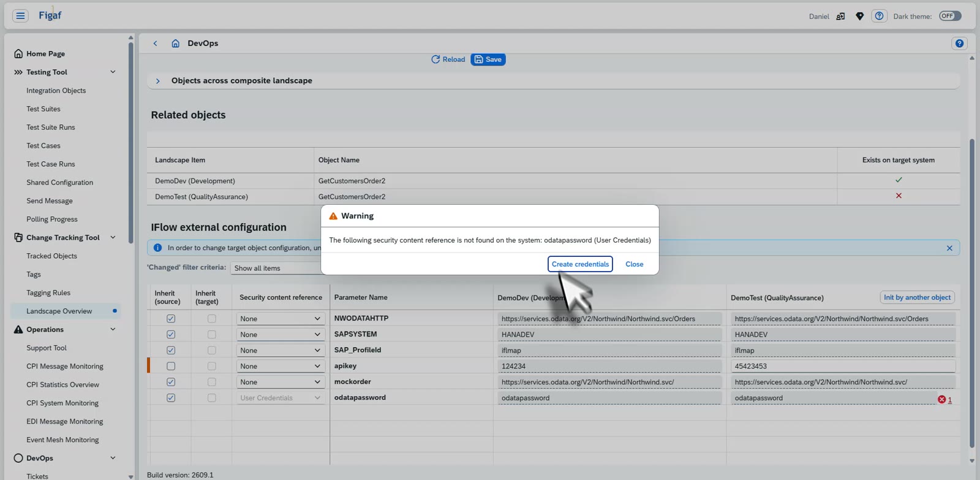
Task: Toggle the Dark theme switch
Action: [x=950, y=16]
